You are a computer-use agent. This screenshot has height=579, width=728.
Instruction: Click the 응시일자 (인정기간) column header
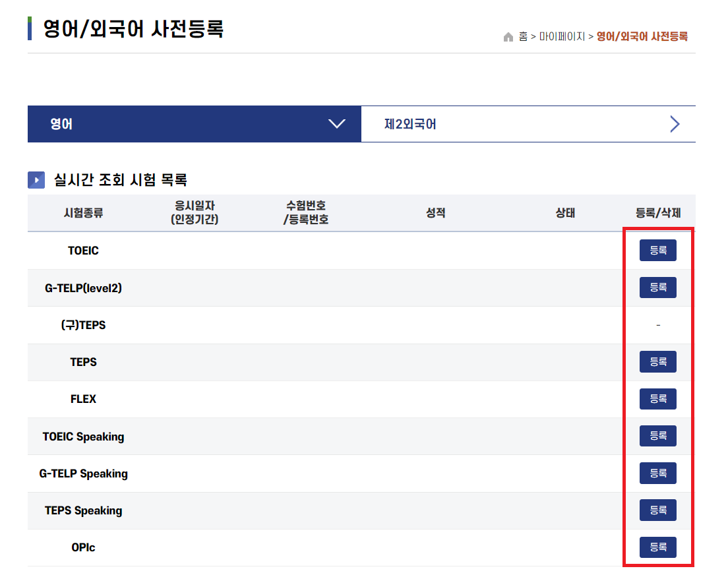pyautogui.click(x=195, y=212)
